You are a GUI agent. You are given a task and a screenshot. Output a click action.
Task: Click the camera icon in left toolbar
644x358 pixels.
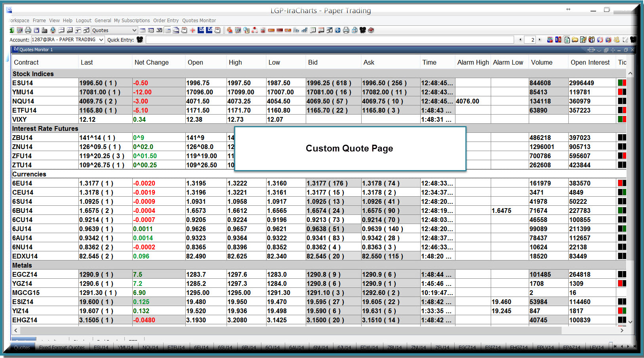coord(44,30)
